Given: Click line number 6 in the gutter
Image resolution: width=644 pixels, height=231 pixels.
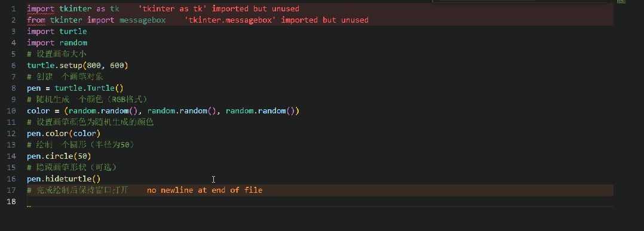Looking at the screenshot, I should (14, 66).
